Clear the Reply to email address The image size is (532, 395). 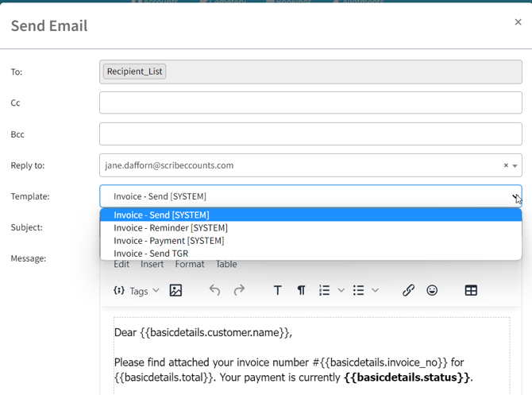[x=506, y=165]
